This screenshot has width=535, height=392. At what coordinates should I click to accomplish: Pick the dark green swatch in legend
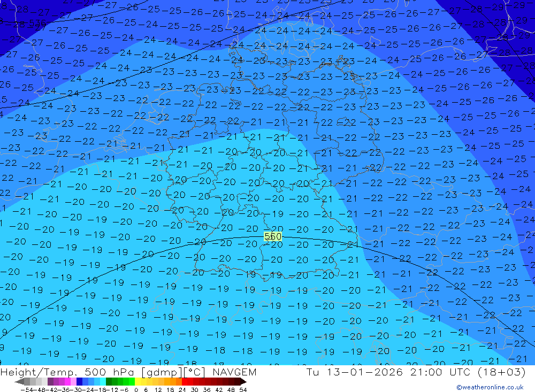(x=109, y=382)
